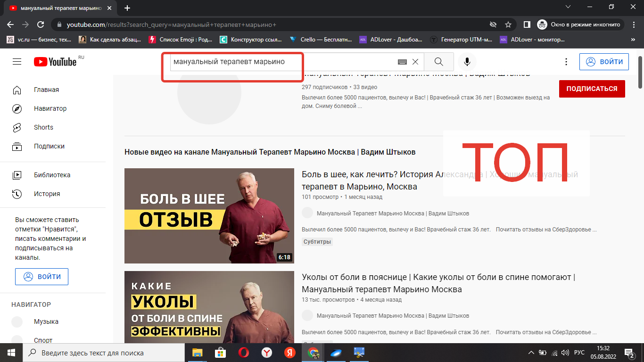Open the Windows Start menu
Screen dimensions: 644x362
click(11, 353)
